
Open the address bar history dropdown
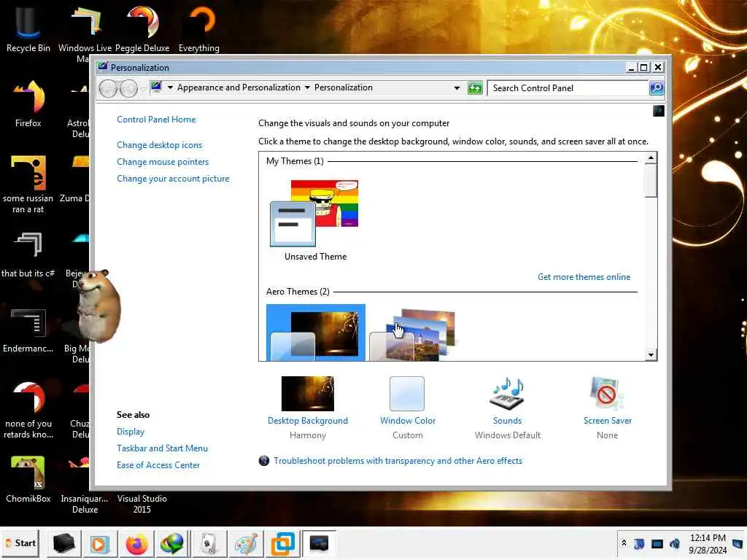point(457,88)
